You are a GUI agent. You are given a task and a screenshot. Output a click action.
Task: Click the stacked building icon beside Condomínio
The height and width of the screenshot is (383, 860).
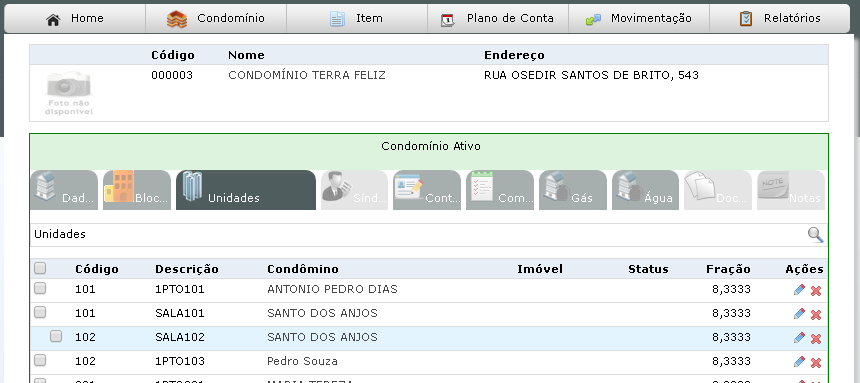coord(177,19)
